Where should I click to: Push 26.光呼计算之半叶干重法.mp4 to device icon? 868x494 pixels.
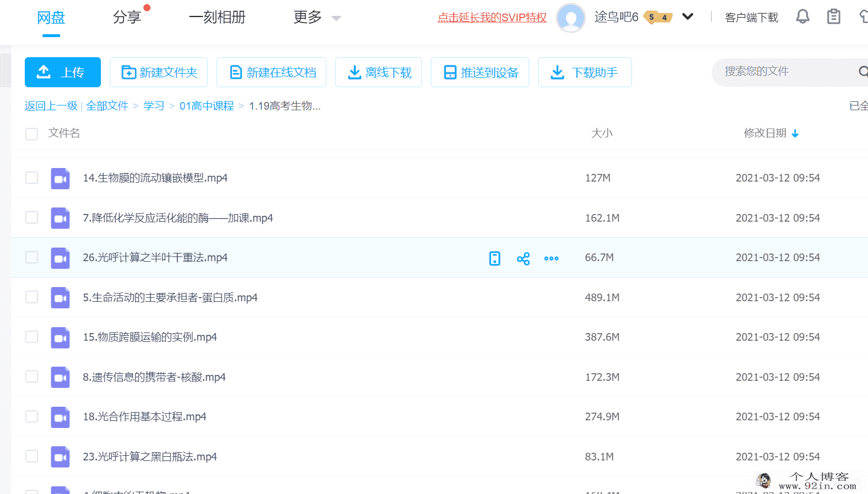click(494, 258)
